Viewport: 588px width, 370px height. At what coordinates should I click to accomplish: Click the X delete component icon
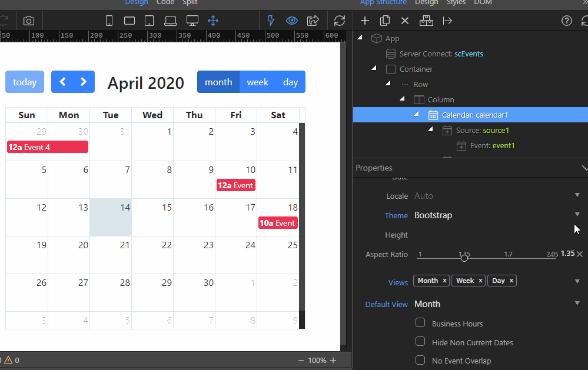click(405, 21)
